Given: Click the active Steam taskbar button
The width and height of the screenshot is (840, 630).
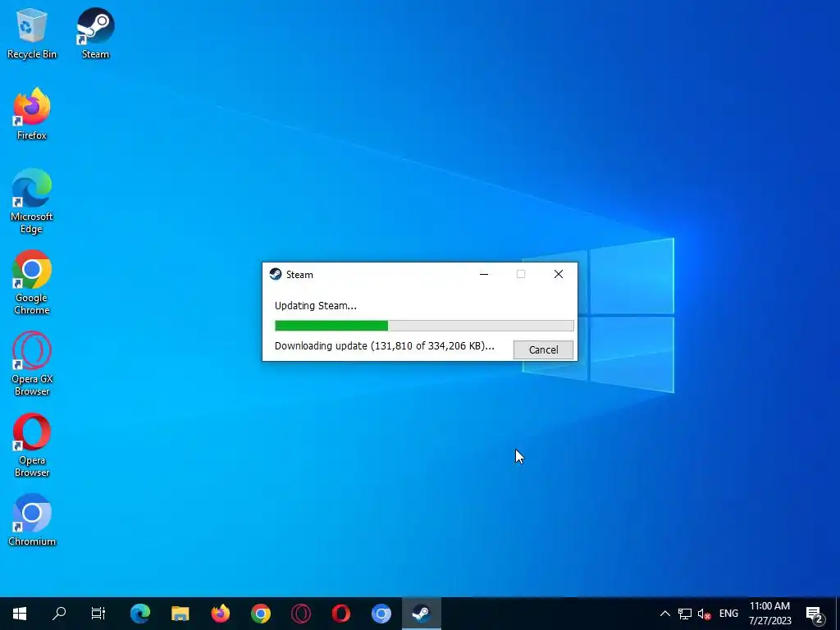Looking at the screenshot, I should (422, 614).
